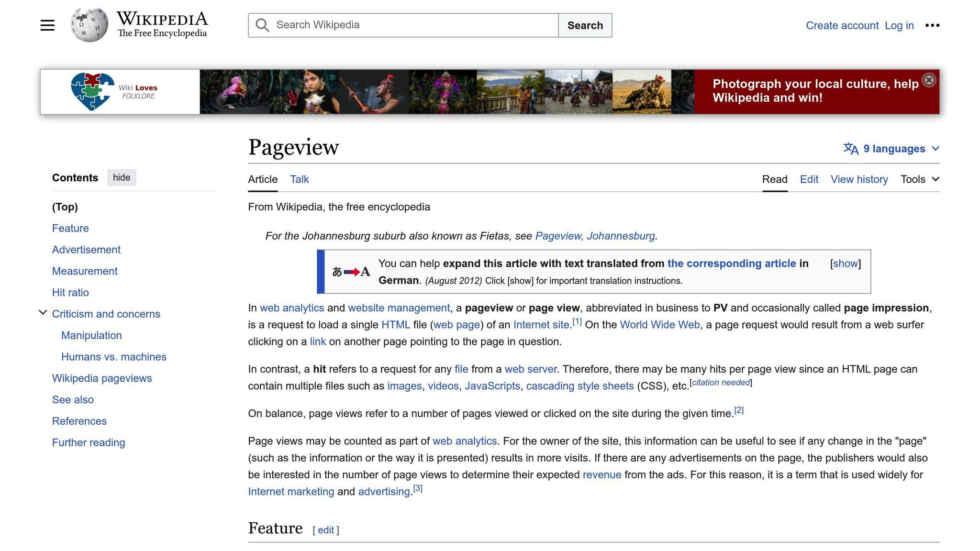Click the Create account link
This screenshot has width=980, height=551.
[x=842, y=25]
